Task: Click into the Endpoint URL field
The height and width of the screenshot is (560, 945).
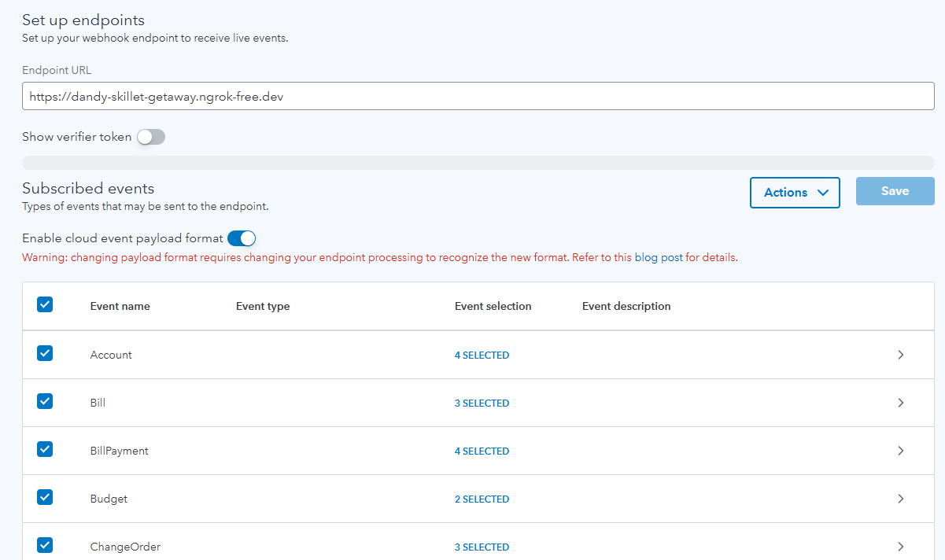Action: [x=478, y=97]
